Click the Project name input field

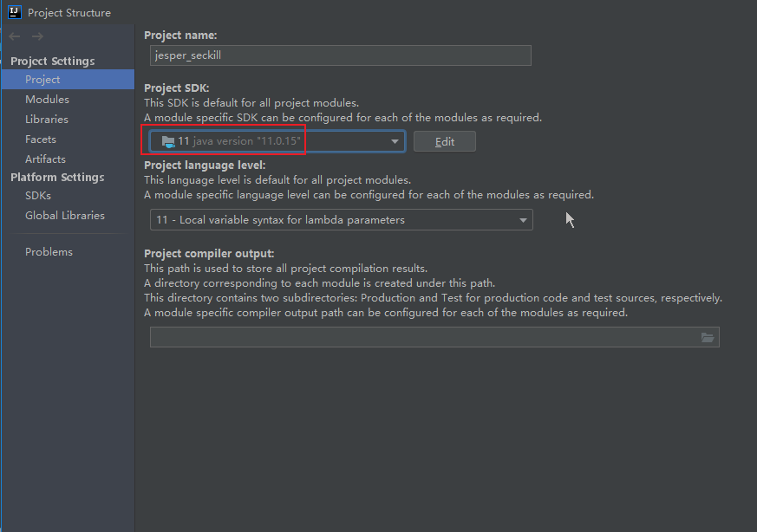(x=340, y=55)
